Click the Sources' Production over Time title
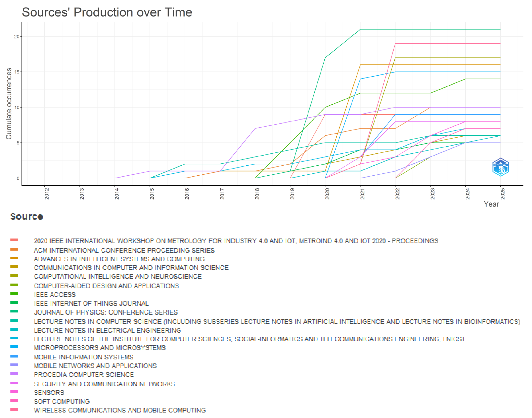Viewport: 532px width, 418px height. pyautogui.click(x=107, y=12)
